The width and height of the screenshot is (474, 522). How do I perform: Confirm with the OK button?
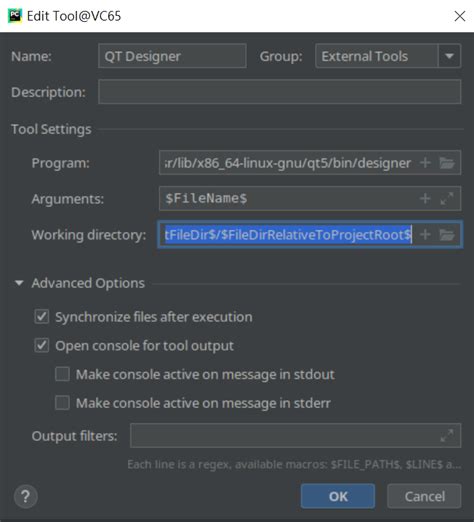[x=338, y=496]
